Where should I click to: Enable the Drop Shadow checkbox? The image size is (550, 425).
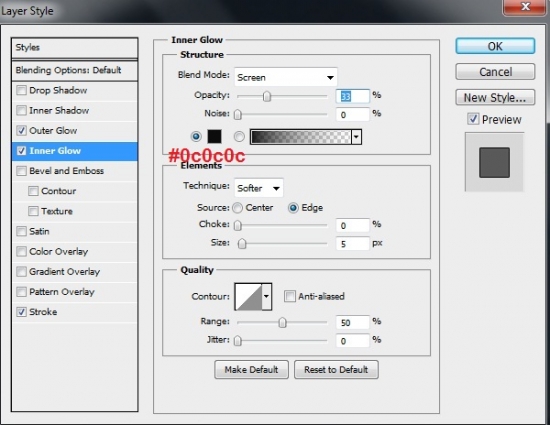[x=21, y=90]
